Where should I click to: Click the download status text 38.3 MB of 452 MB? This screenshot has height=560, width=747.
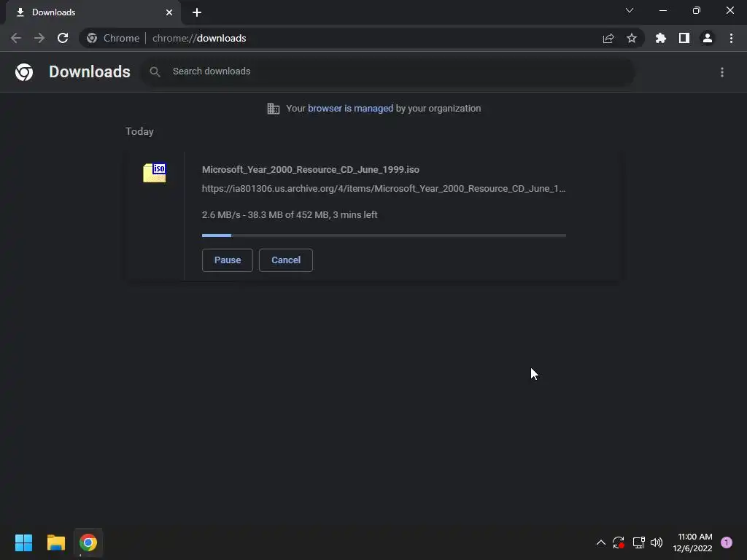288,215
